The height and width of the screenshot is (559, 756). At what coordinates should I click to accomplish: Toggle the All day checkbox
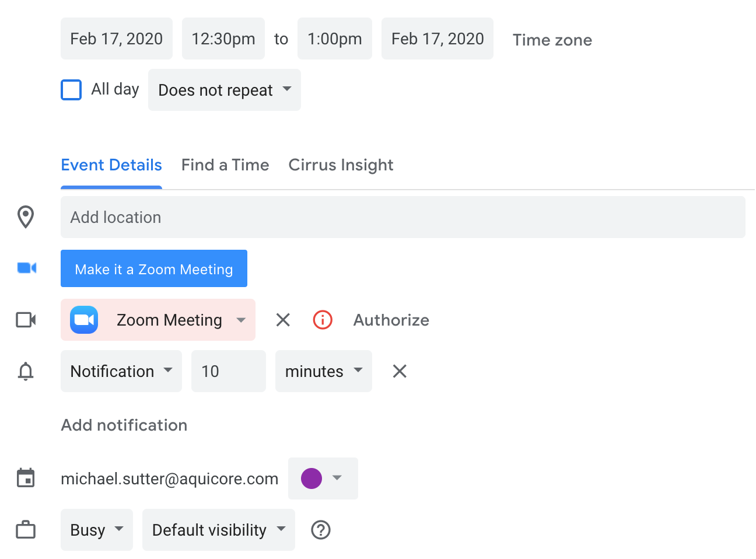(71, 90)
